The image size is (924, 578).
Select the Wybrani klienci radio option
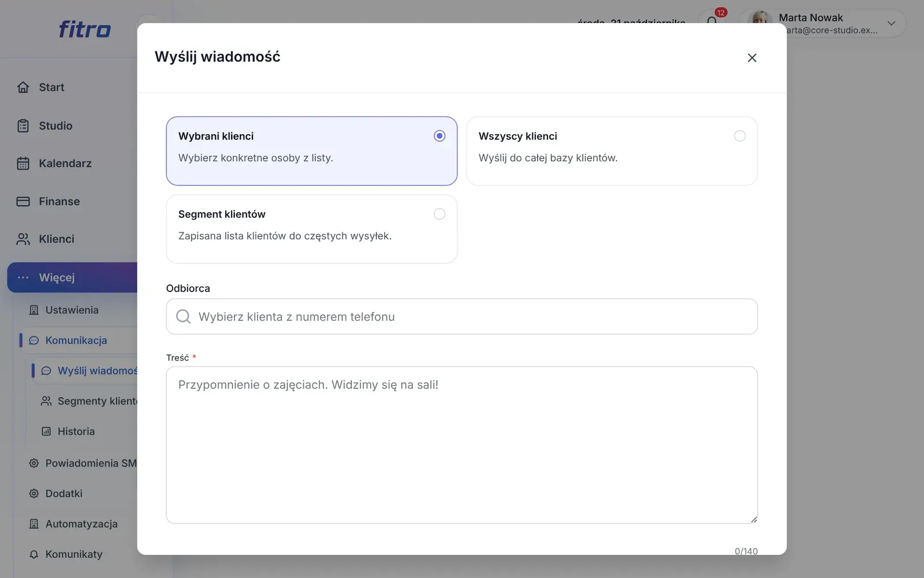(439, 136)
